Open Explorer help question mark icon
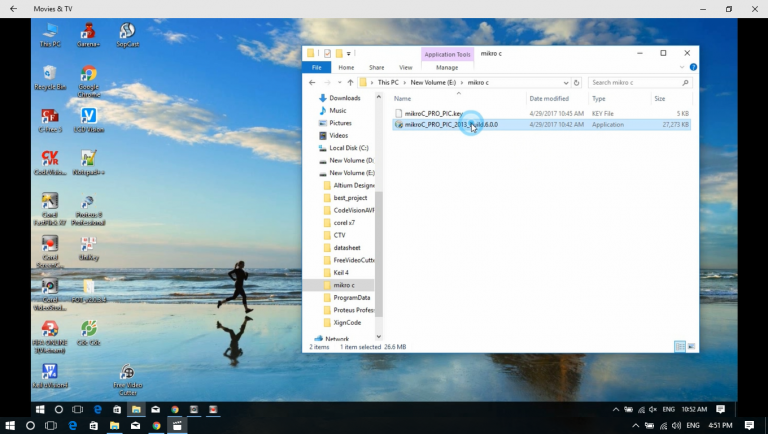Screen dimensions: 768x434 693,67
